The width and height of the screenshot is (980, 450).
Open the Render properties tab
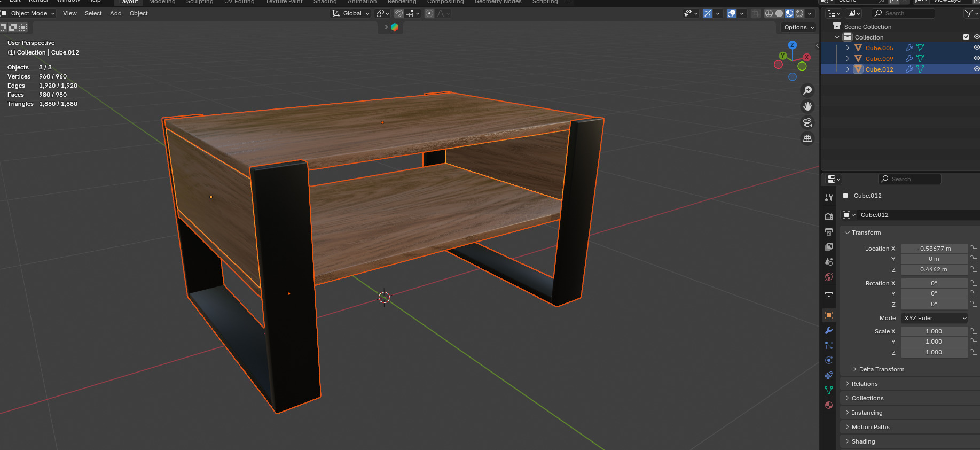click(829, 217)
